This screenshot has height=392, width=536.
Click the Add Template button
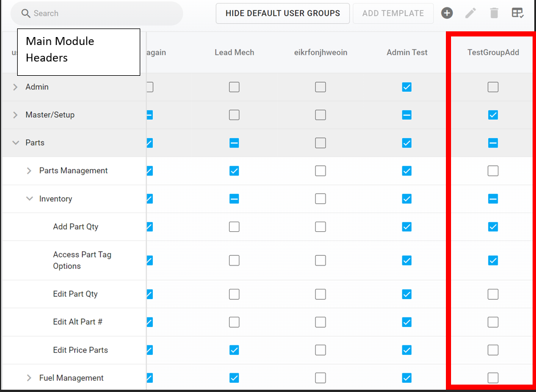coord(393,13)
